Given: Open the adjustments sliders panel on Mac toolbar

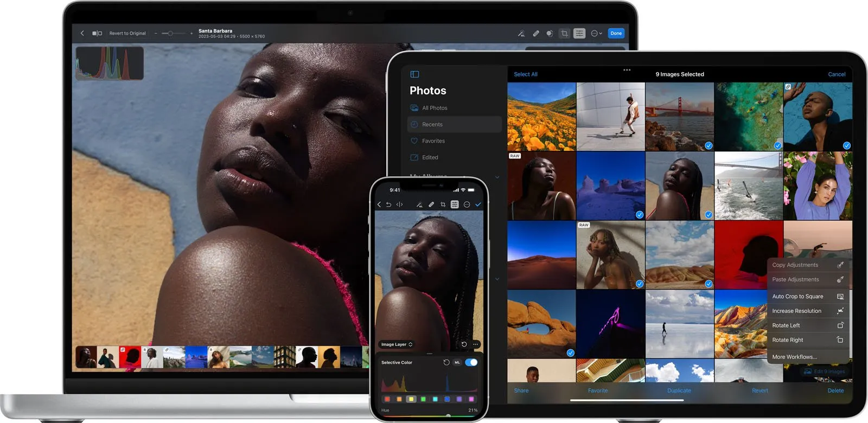Looking at the screenshot, I should (579, 33).
